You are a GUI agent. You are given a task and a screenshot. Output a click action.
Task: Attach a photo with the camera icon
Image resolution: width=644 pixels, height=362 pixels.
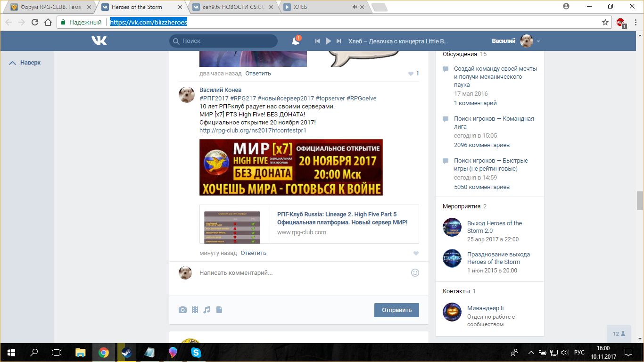182,310
